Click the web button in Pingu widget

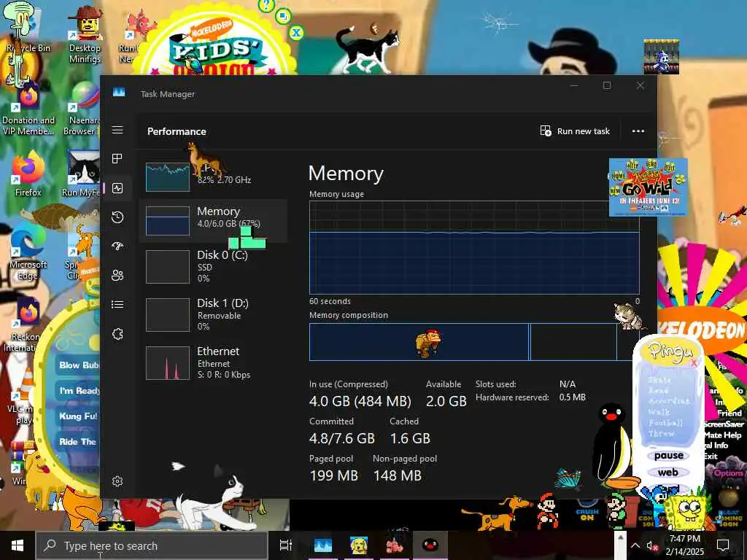click(668, 472)
